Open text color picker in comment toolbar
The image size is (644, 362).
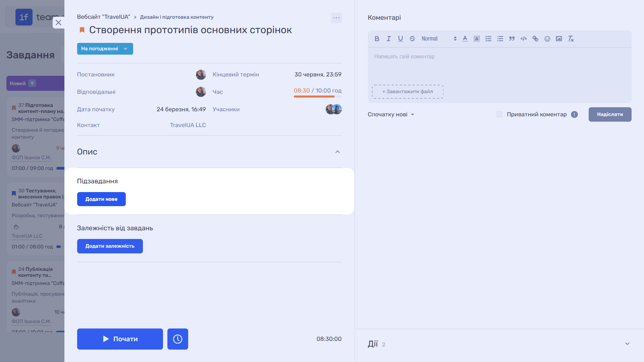(465, 39)
